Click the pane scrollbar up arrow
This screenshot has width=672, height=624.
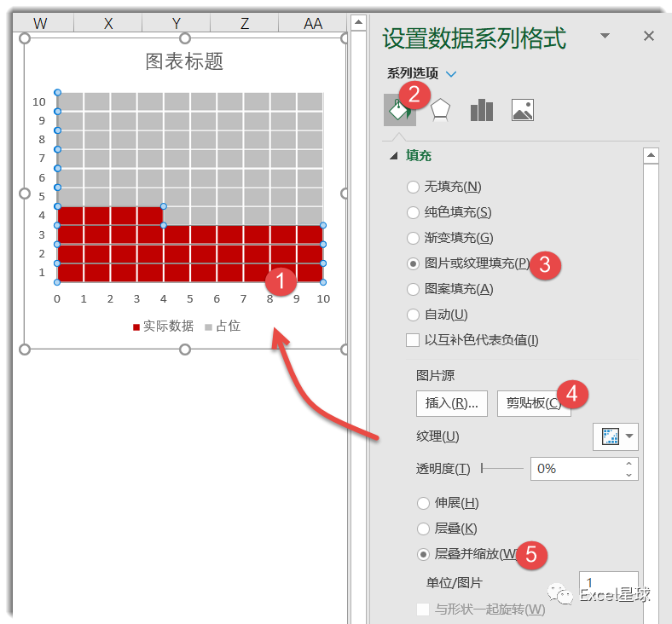pyautogui.click(x=651, y=155)
